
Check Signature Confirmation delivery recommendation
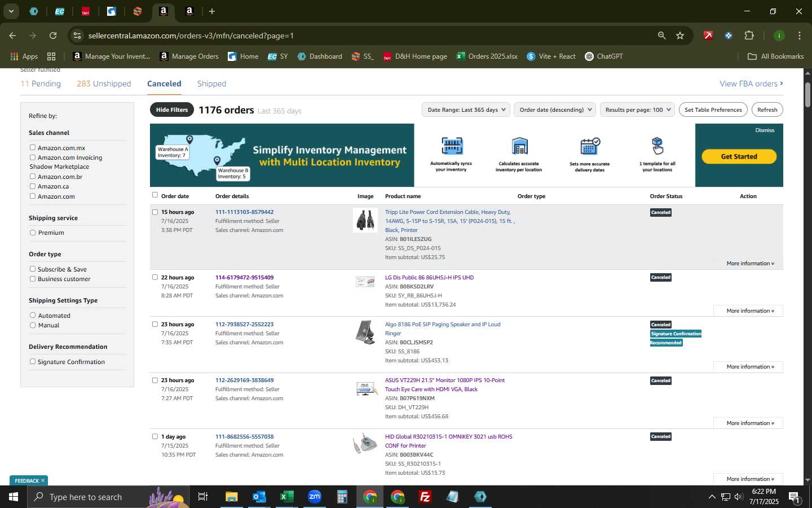pyautogui.click(x=33, y=361)
